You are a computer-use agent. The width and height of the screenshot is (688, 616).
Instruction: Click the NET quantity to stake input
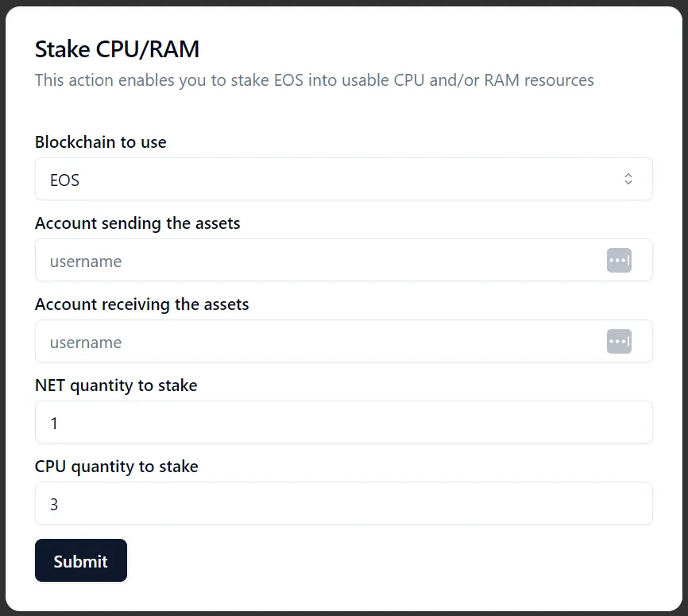point(343,422)
